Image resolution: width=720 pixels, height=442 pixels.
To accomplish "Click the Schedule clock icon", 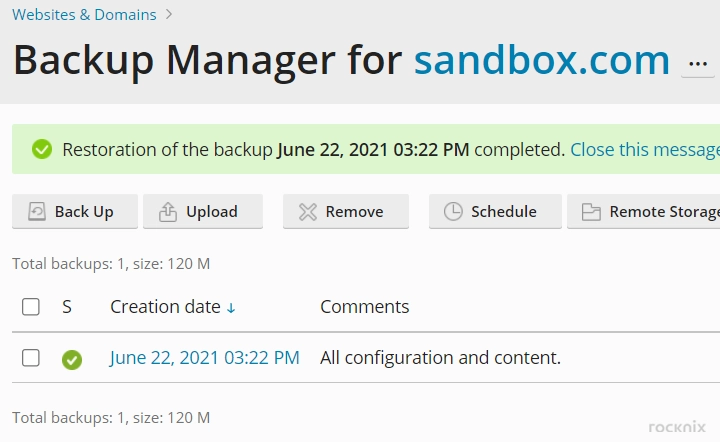I will click(453, 212).
